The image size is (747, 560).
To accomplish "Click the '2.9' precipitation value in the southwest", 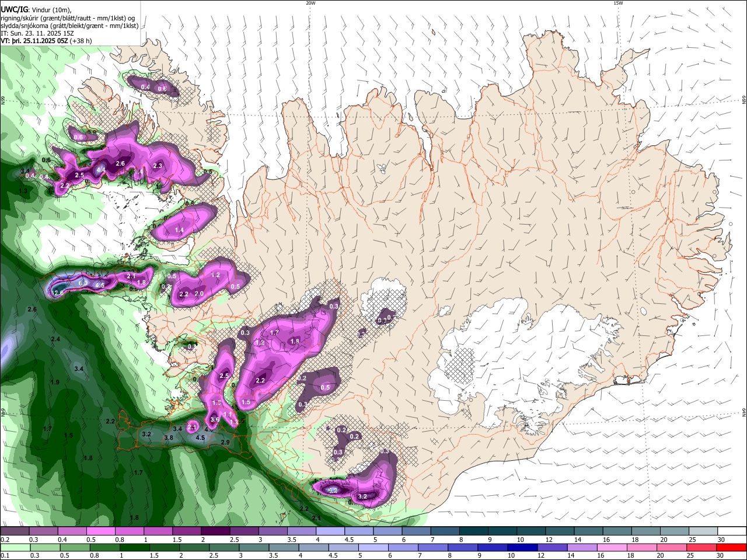I will click(x=225, y=443).
